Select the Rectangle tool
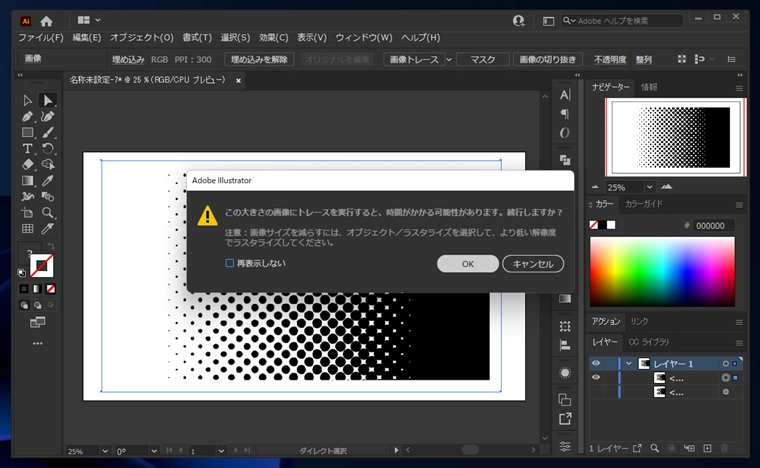The image size is (760, 468). (27, 132)
